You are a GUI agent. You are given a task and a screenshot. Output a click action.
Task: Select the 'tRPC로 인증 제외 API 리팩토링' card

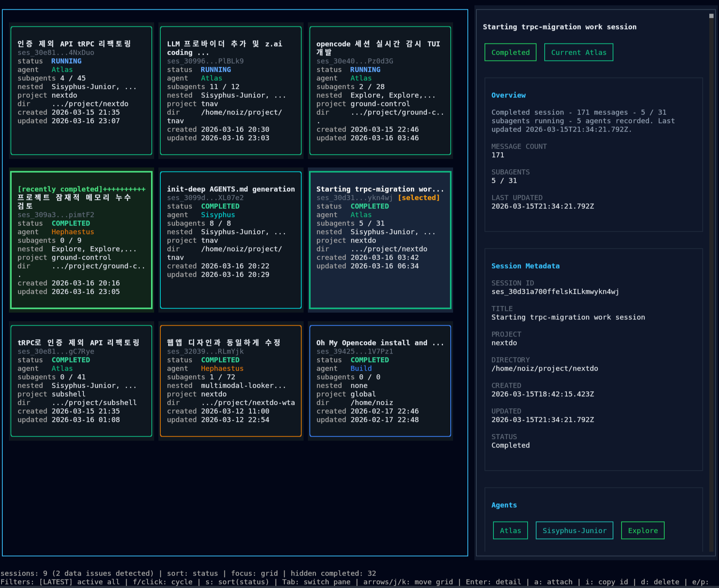pos(81,381)
